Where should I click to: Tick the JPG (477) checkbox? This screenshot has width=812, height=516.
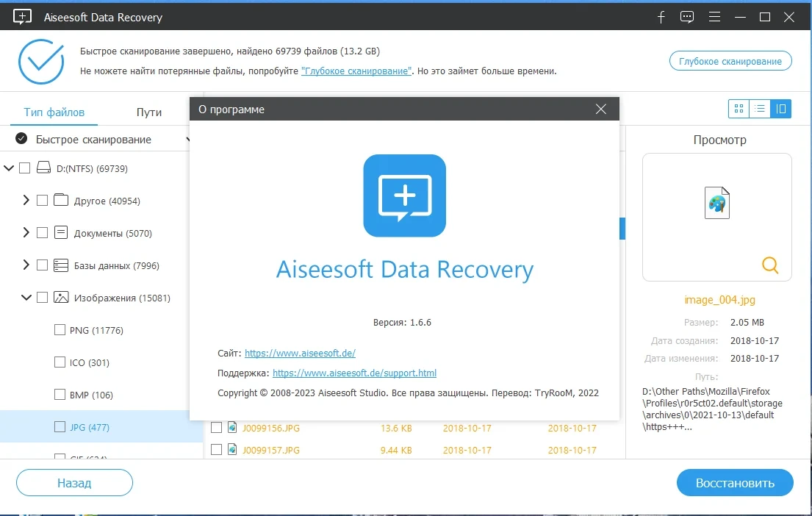[60, 426]
